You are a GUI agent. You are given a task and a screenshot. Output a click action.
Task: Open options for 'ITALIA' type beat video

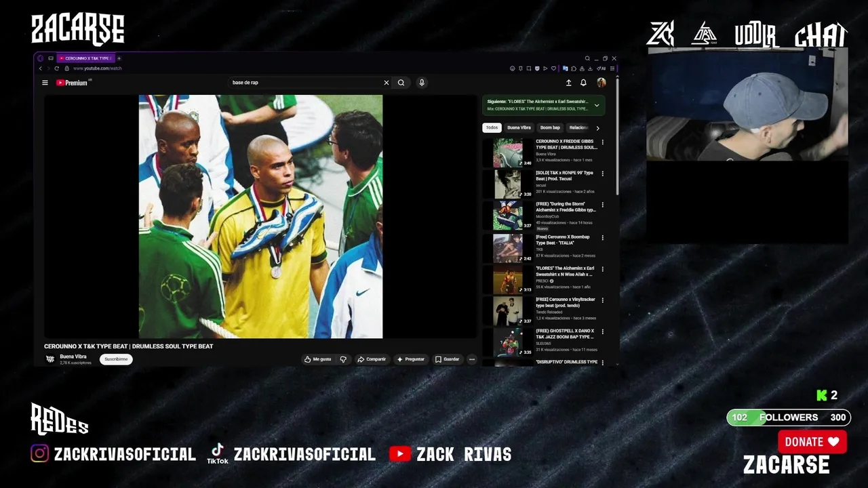point(602,237)
